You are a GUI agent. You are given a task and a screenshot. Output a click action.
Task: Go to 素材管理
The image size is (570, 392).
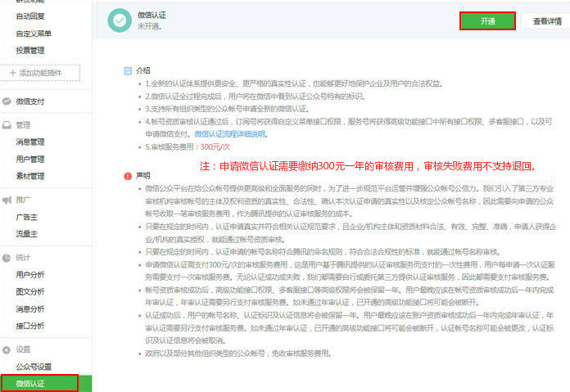coord(30,176)
